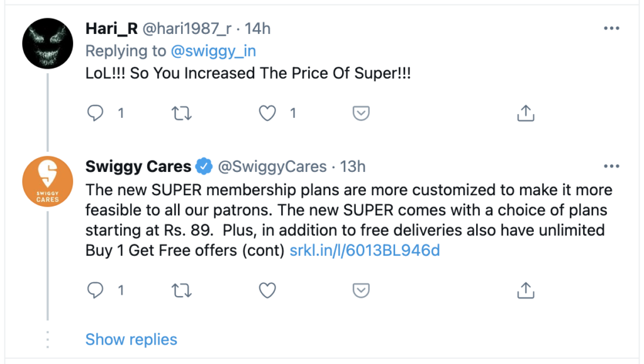Share the Swiggy Cares tweet
644x364 pixels.
click(525, 290)
